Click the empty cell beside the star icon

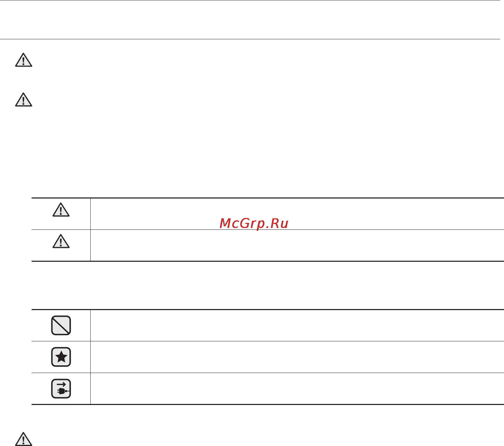[x=297, y=357]
